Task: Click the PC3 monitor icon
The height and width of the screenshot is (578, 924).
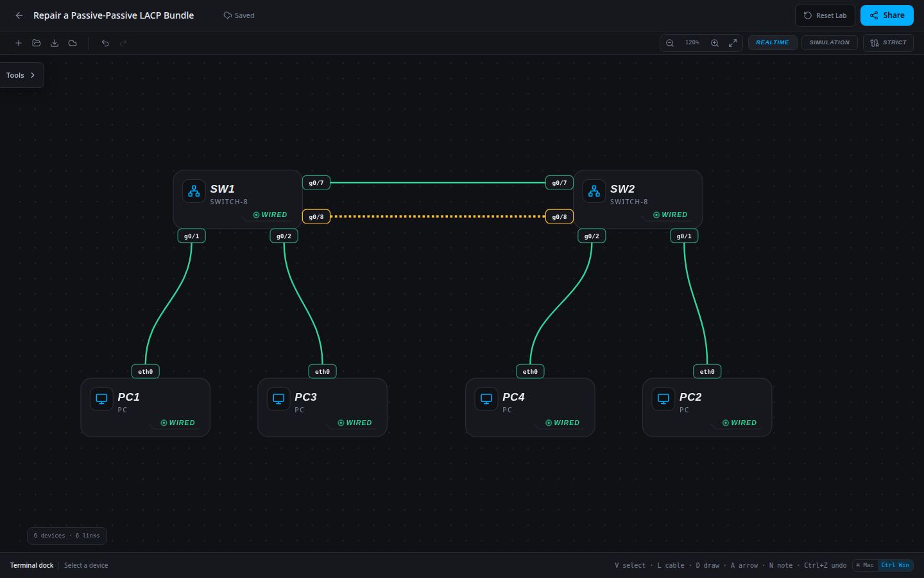Action: 278,399
